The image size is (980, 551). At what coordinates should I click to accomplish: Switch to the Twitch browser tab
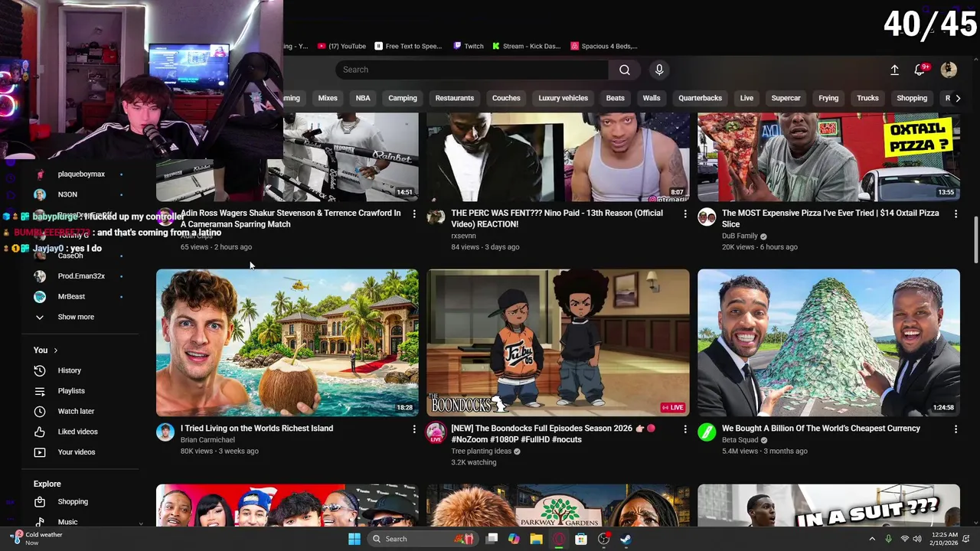[469, 46]
